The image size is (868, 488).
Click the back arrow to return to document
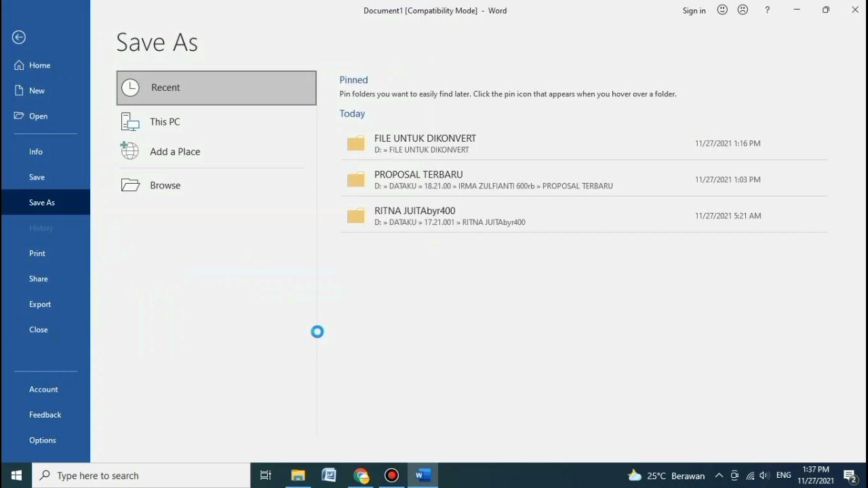[x=19, y=37]
